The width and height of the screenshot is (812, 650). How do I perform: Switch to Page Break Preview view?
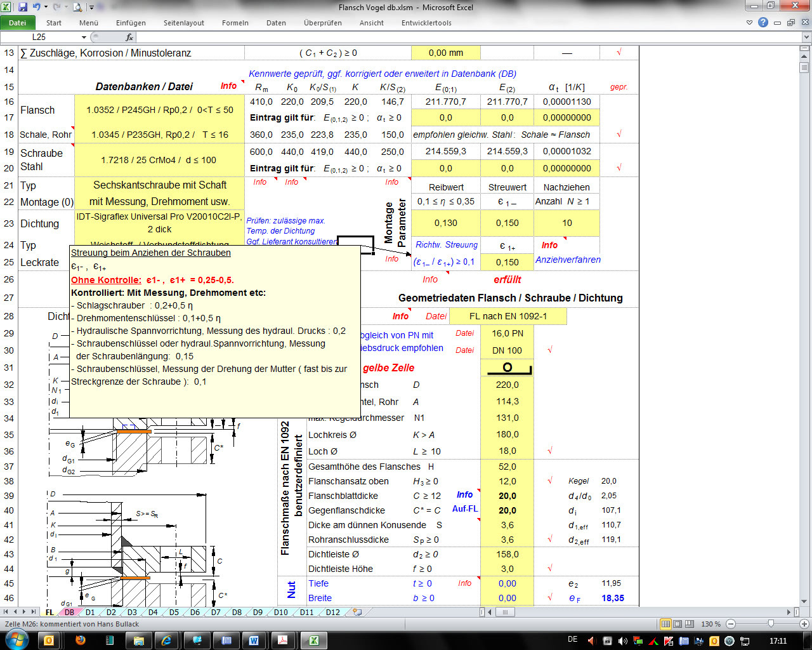point(689,624)
